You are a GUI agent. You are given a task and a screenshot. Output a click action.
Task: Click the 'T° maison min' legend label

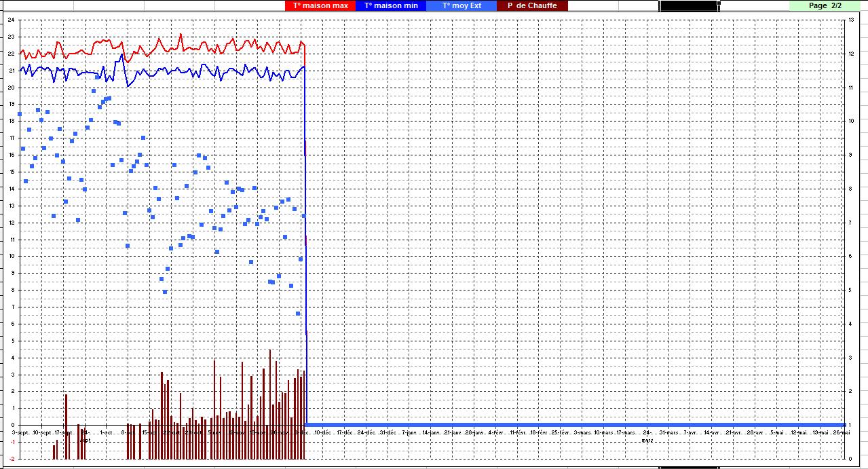pos(391,5)
